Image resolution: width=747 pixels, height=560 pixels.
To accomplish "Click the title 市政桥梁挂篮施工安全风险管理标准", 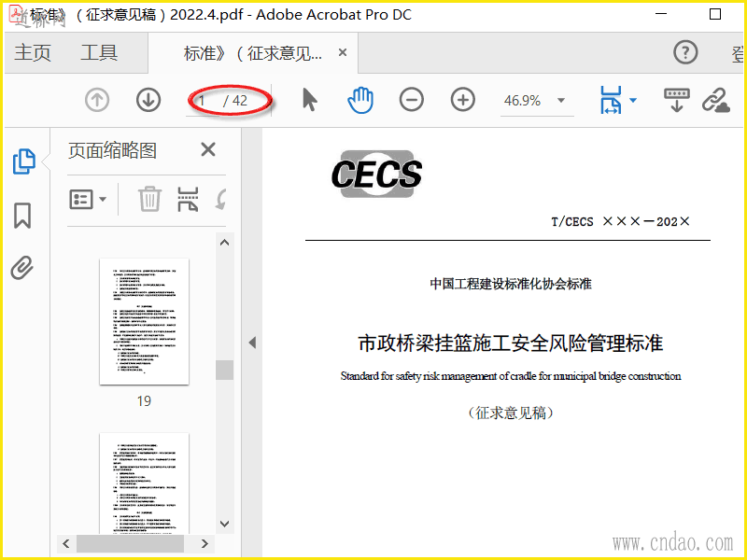I will [510, 343].
